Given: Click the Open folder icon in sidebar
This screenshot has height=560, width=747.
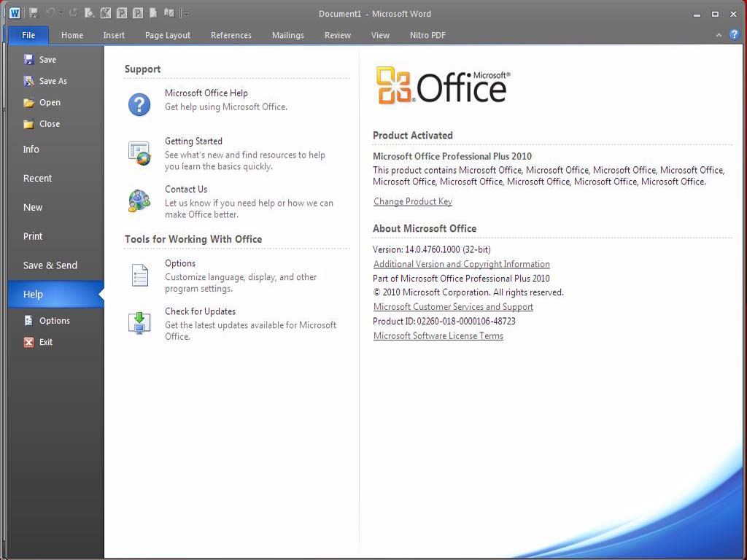Looking at the screenshot, I should click(29, 102).
